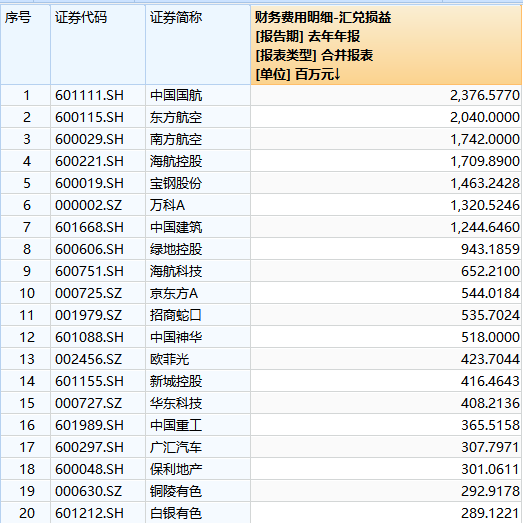Select value 289.1221
The width and height of the screenshot is (523, 523).
coord(490,514)
